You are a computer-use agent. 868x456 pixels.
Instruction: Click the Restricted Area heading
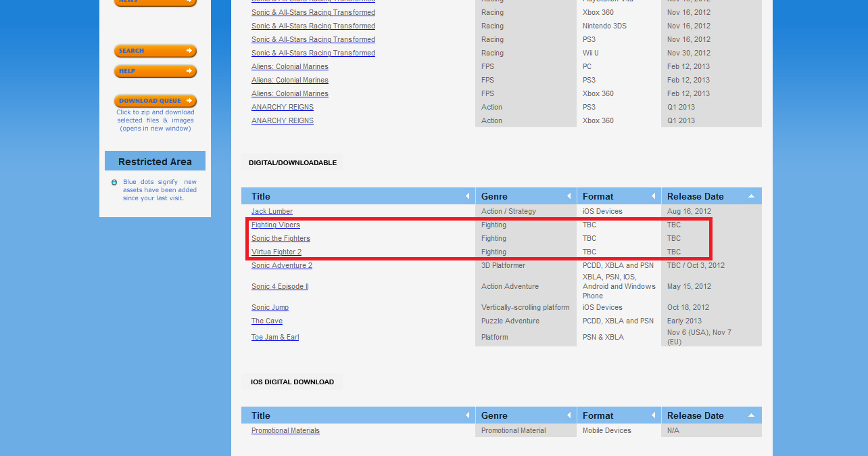click(x=155, y=162)
